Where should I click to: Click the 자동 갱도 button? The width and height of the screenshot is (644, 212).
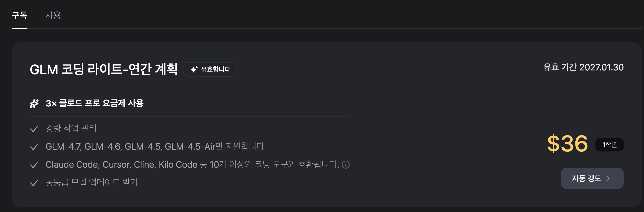pos(592,178)
